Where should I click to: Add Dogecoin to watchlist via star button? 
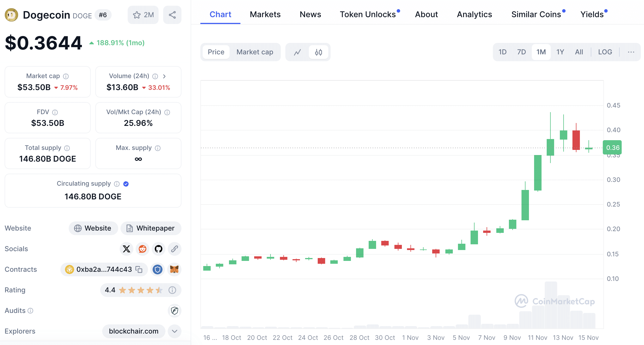(x=143, y=15)
